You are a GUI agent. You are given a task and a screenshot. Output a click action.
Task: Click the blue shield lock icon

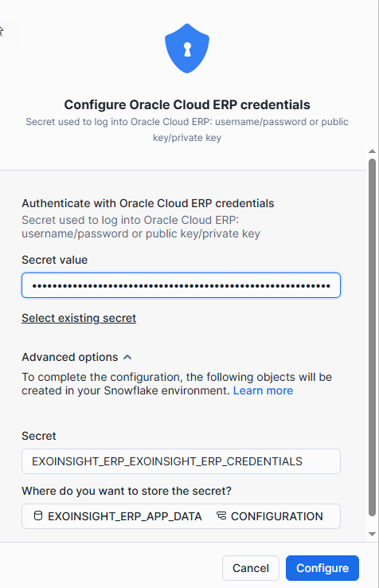pos(187,49)
